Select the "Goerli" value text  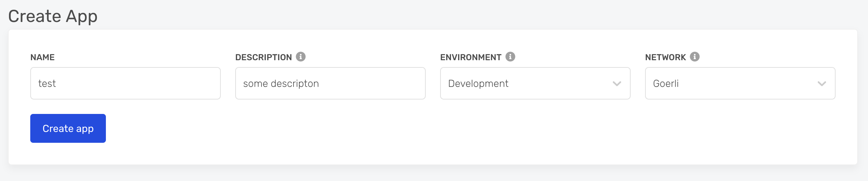(x=666, y=84)
